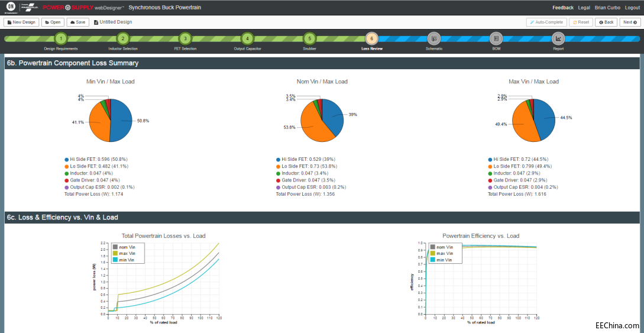Toggle Hi Side FET legend swatch in Min Vin chart
644x333 pixels.
point(67,159)
